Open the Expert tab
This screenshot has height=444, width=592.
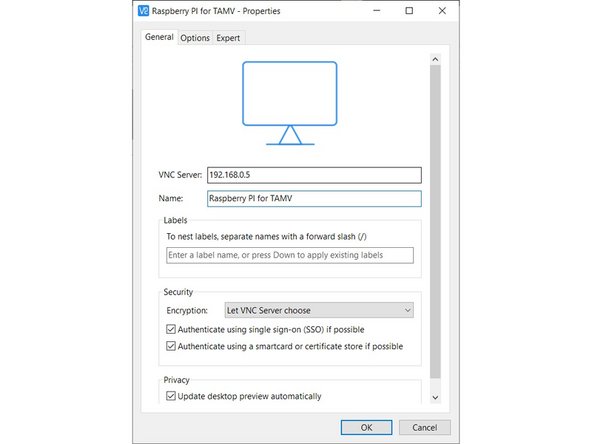[x=228, y=38]
